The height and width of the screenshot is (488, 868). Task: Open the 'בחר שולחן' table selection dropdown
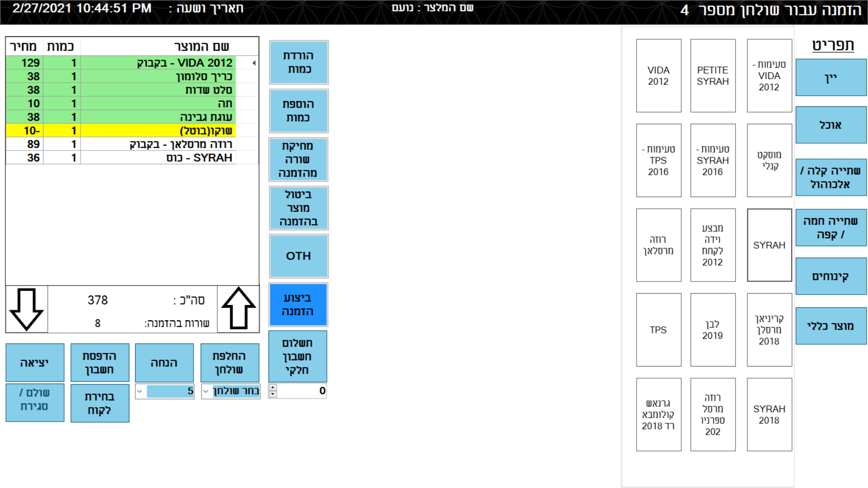pos(206,391)
